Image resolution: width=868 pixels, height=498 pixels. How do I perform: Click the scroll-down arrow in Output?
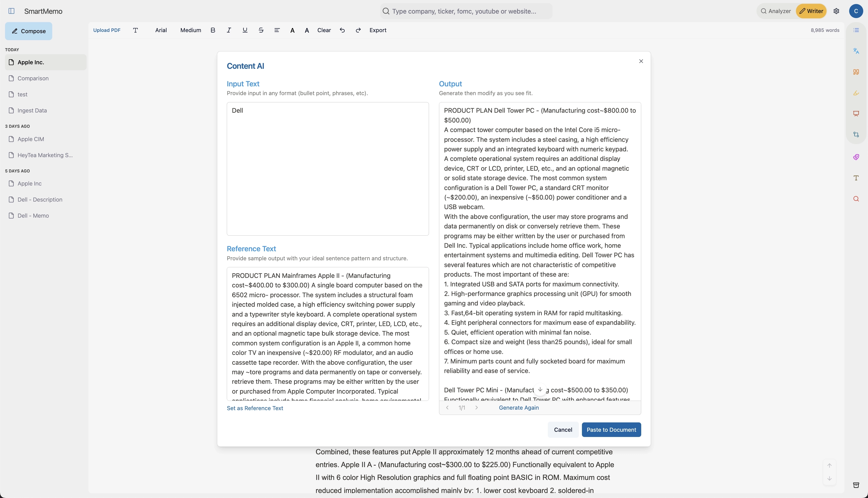click(x=540, y=390)
